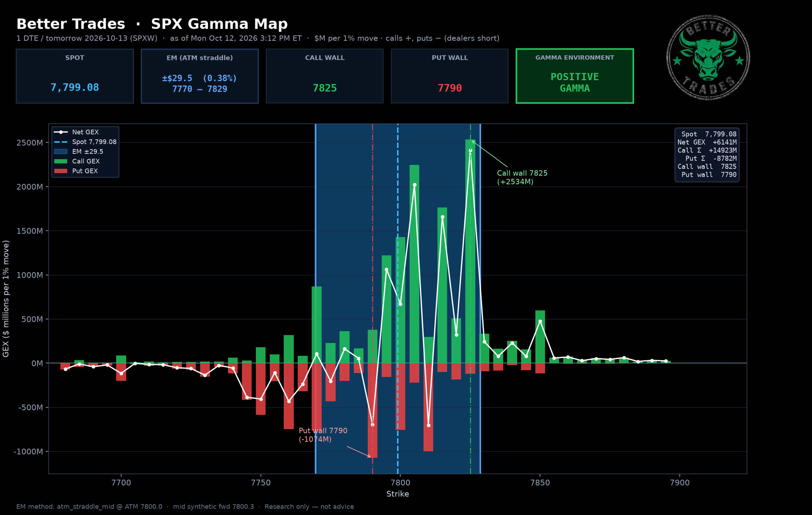Select the EM (ATM straddle) card
The width and height of the screenshot is (812, 515).
pos(200,76)
